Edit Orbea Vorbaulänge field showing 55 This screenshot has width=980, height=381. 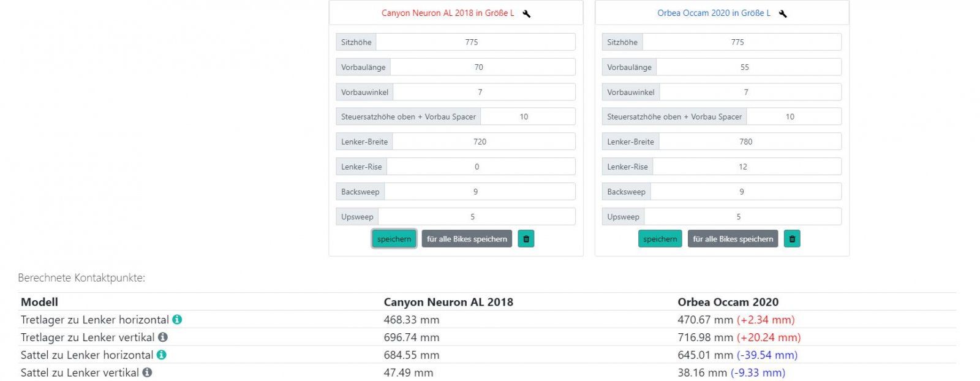pyautogui.click(x=748, y=67)
